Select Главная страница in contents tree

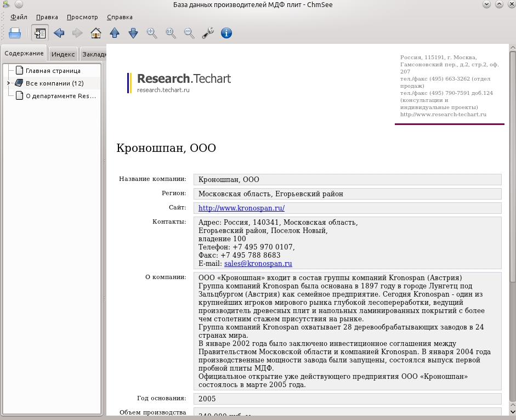pyautogui.click(x=53, y=71)
